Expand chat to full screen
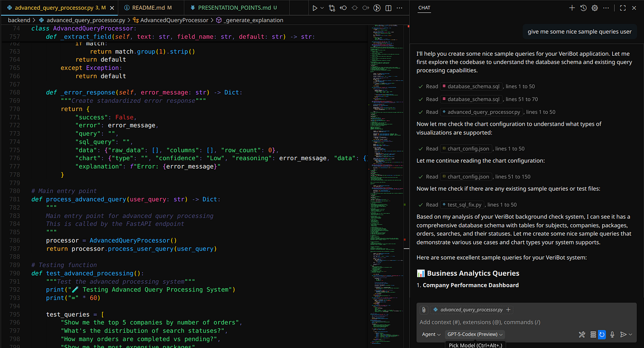Image resolution: width=644 pixels, height=348 pixels. [622, 7]
